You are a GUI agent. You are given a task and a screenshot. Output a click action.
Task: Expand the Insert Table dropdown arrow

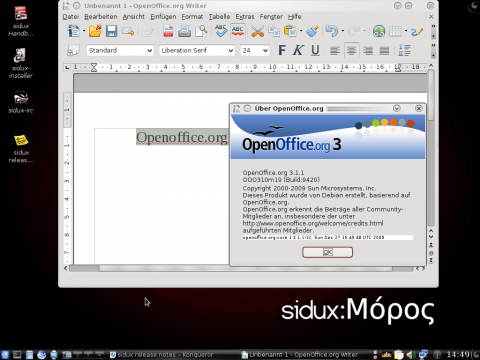tap(406, 31)
